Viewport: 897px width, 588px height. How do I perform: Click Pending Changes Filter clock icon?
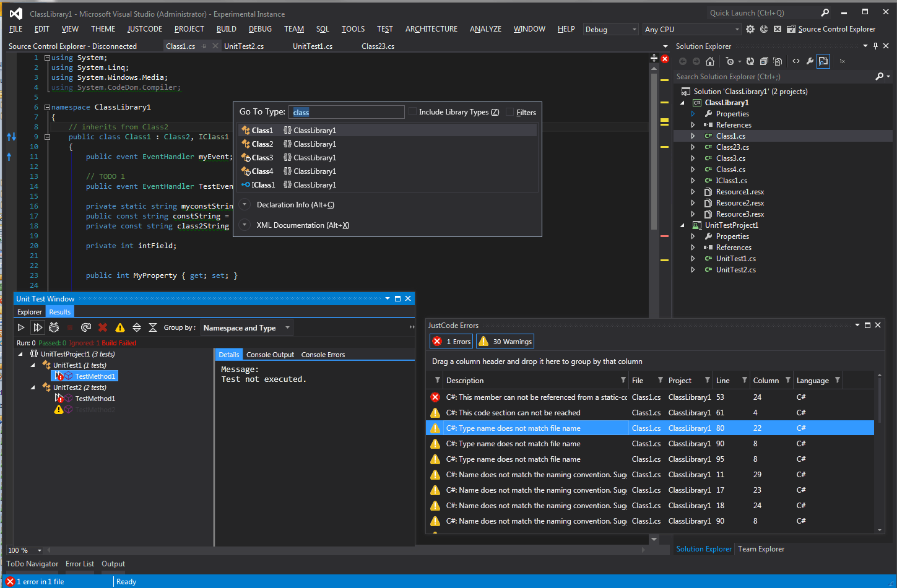coord(730,61)
